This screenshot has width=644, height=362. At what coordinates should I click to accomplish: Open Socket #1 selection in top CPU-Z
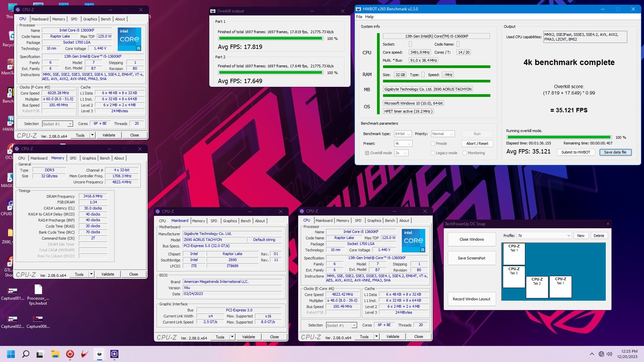click(x=57, y=124)
